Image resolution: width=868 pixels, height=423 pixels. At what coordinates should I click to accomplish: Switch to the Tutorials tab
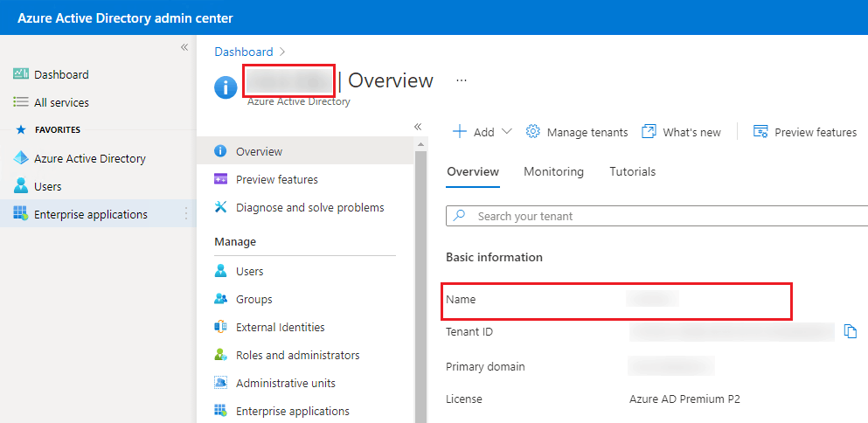[x=633, y=171]
